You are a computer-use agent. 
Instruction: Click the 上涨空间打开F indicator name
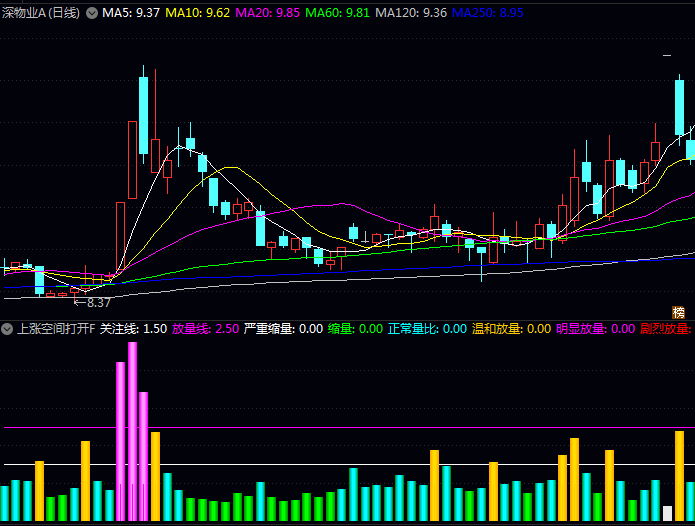coord(56,329)
